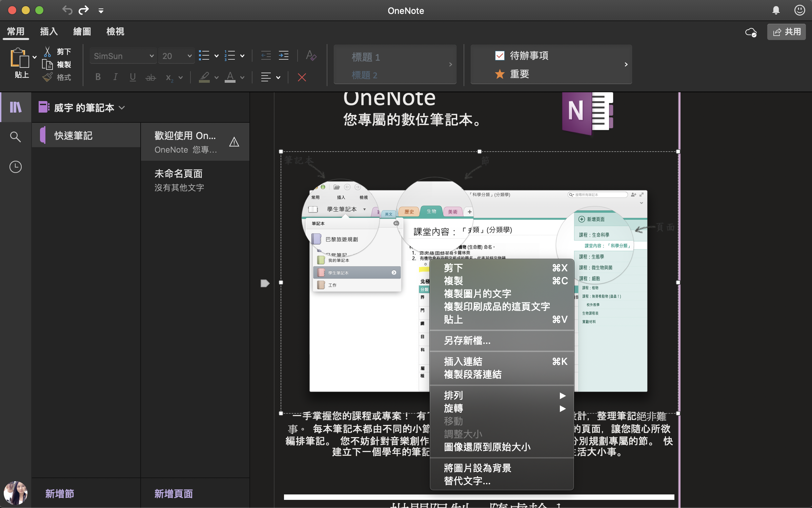Toggle the notebooks navigation pane icon
Viewport: 812px width, 508px height.
pos(16,107)
